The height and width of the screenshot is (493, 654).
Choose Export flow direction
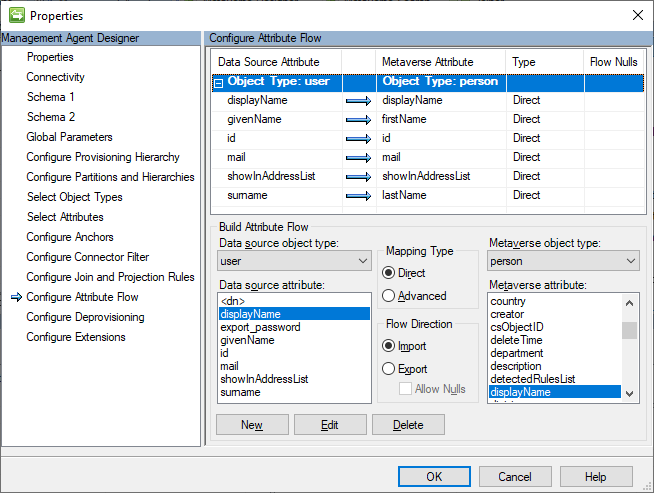(389, 369)
